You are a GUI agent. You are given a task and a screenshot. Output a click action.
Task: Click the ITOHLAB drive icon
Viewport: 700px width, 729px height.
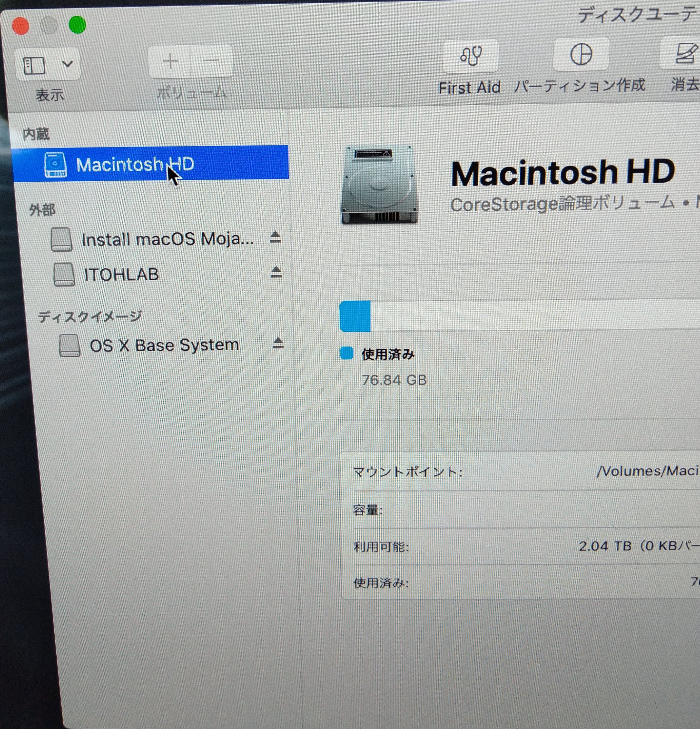click(x=64, y=275)
